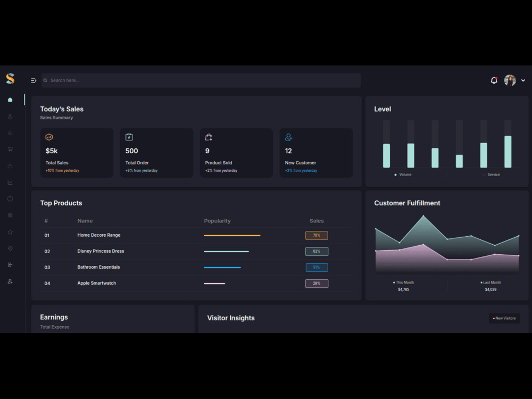This screenshot has height=399, width=532.
Task: Click the 78% sales badge for Home Decore Range
Action: pos(317,235)
